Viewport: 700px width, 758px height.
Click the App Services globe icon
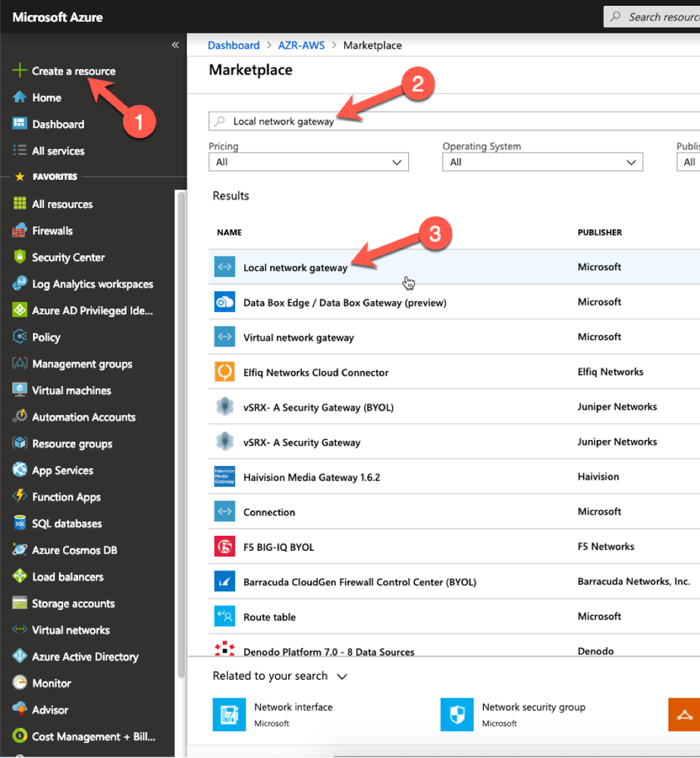click(19, 470)
